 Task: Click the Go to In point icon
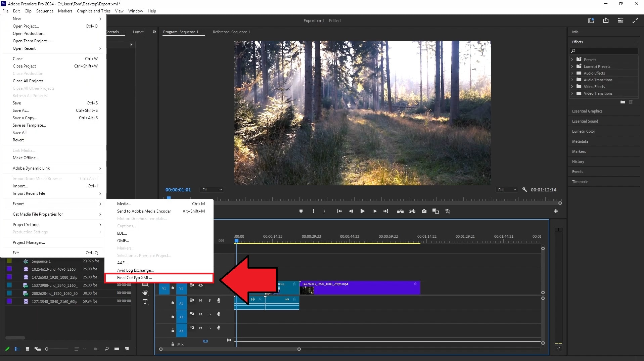pyautogui.click(x=339, y=211)
